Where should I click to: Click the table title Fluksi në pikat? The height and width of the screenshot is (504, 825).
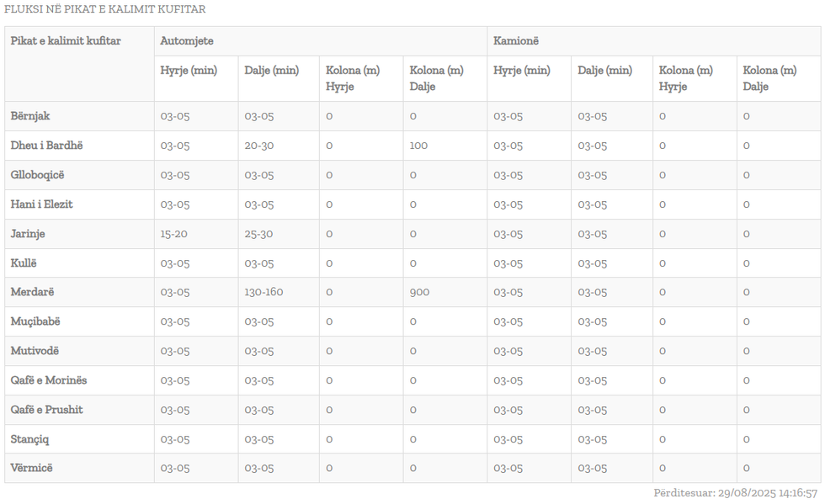(x=104, y=9)
